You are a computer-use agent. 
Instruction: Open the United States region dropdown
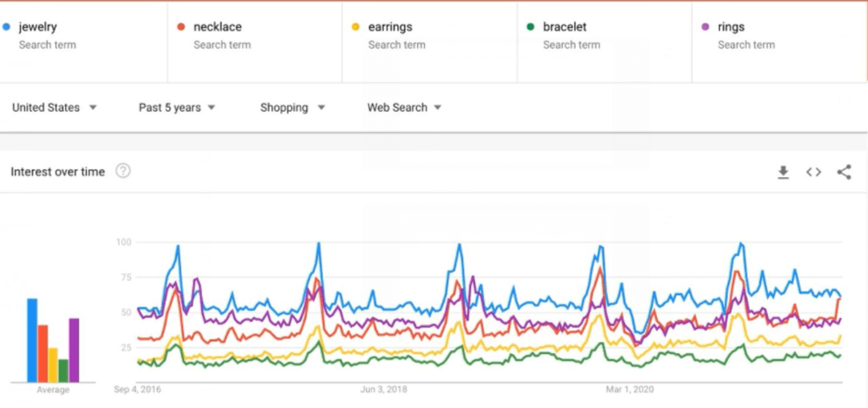[55, 108]
